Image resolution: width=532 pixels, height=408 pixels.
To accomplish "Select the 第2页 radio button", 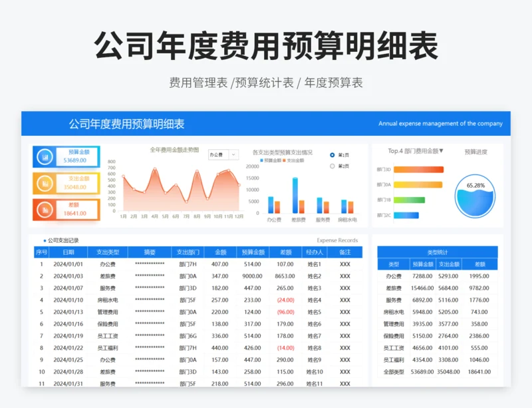I will (x=332, y=166).
